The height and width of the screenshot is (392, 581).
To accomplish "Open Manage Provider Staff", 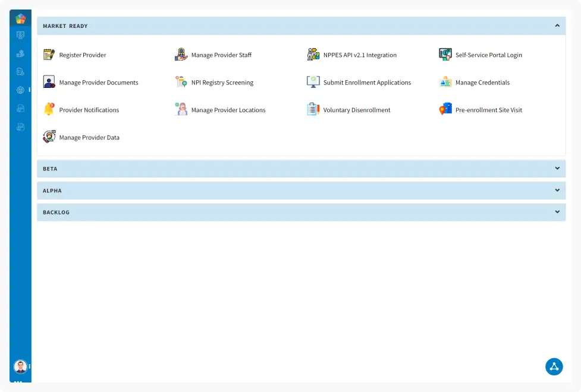I will [x=221, y=55].
